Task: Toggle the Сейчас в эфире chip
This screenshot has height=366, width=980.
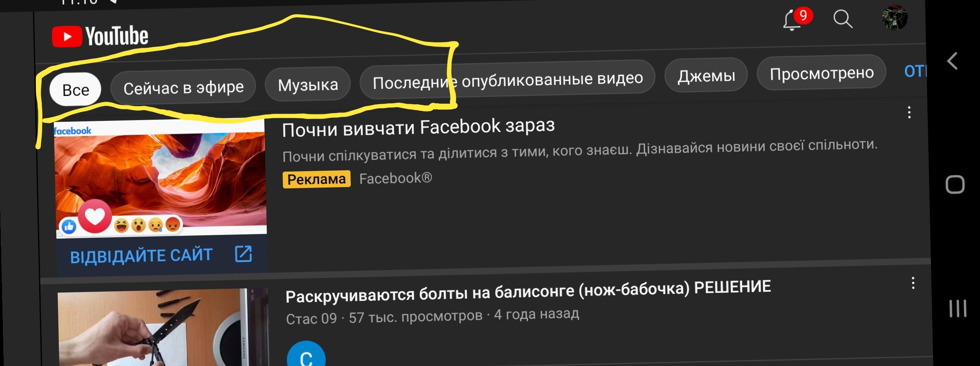Action: coord(183,87)
